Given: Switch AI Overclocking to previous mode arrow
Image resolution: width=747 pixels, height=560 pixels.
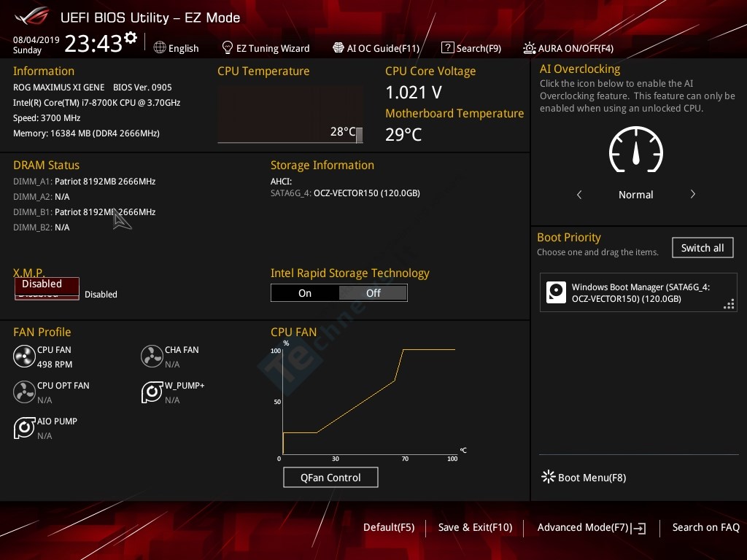Looking at the screenshot, I should 579,194.
